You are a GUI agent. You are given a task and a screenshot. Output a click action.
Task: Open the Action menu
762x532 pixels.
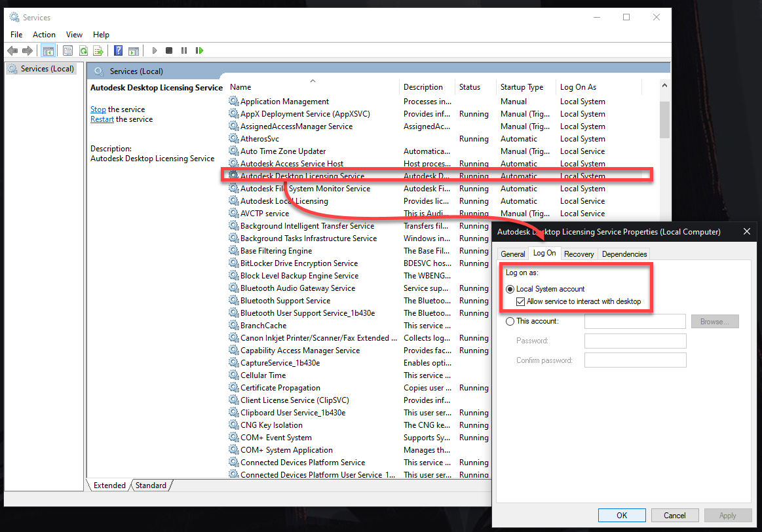point(44,35)
